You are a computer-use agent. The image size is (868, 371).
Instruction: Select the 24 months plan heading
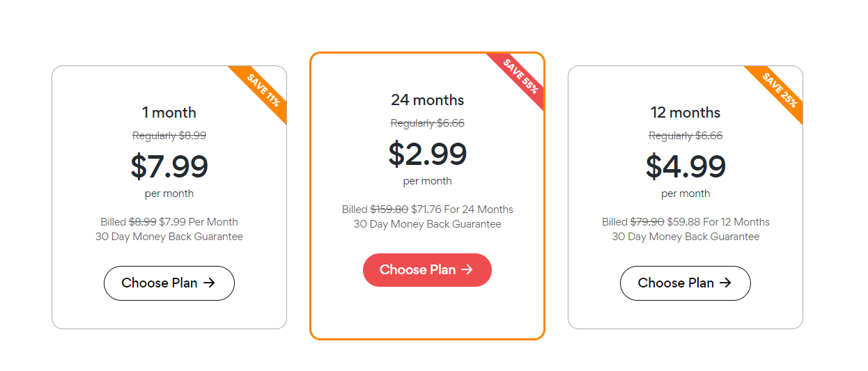click(427, 100)
